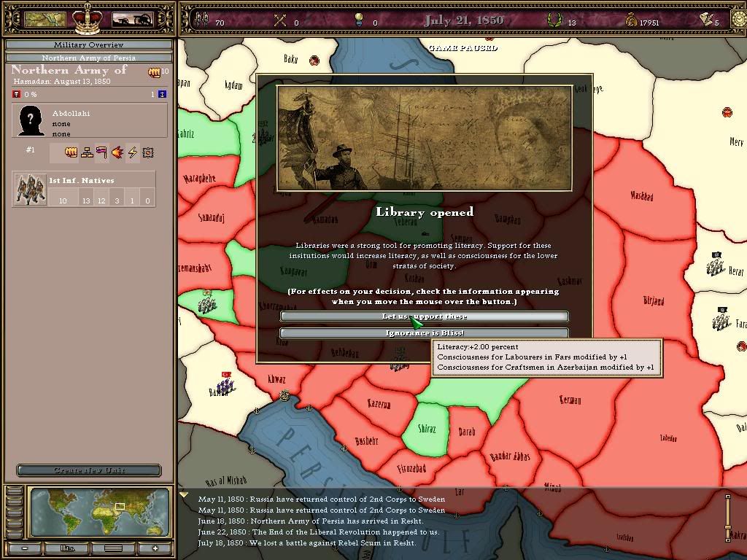Select the 1st Inf. Natives unit portrait
Screen dimensions: 747x560
click(x=30, y=189)
